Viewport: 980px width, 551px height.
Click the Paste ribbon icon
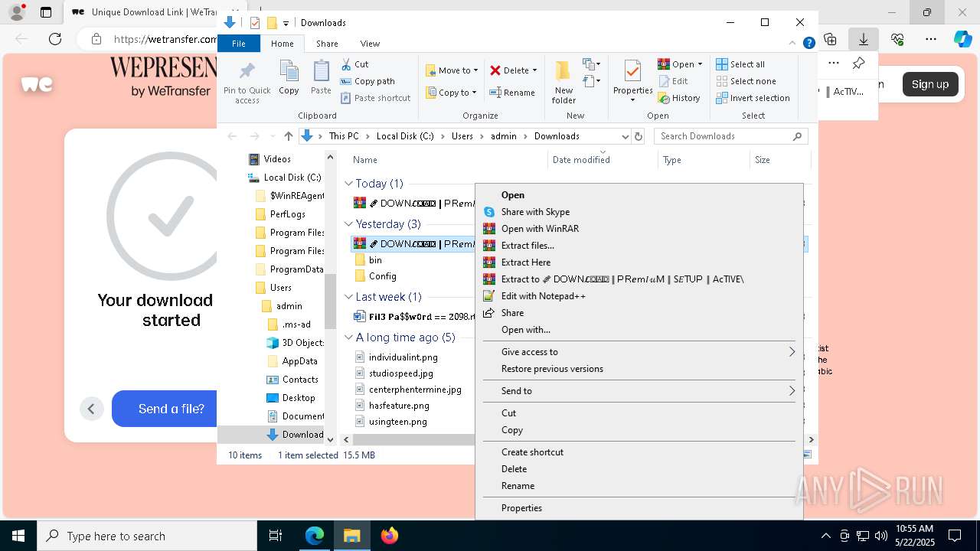pyautogui.click(x=321, y=78)
